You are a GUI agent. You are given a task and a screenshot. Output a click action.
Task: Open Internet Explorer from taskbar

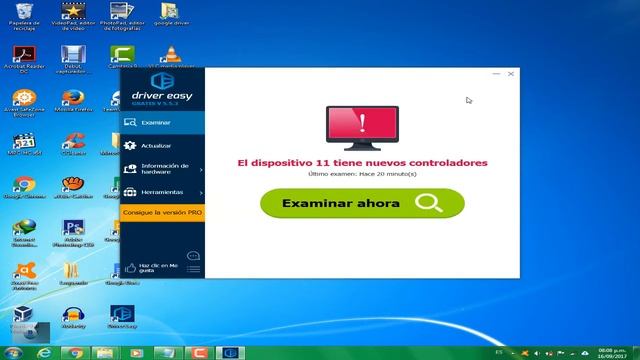pyautogui.click(x=44, y=353)
